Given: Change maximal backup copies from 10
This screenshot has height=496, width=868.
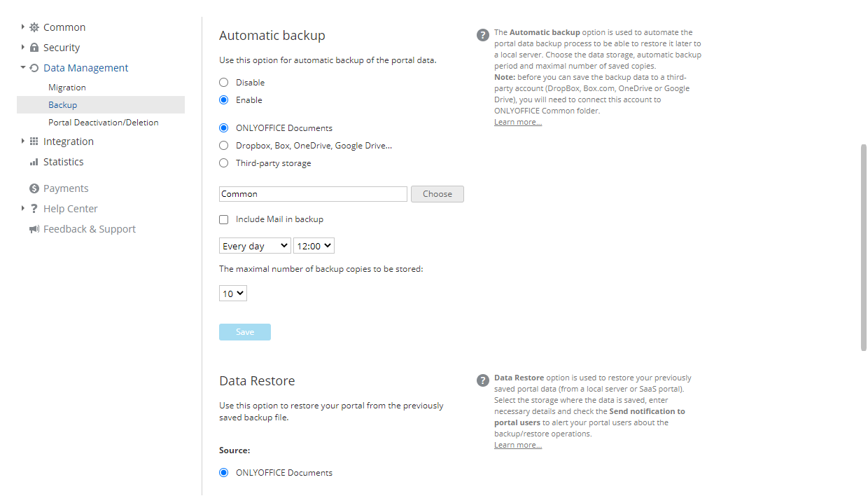Looking at the screenshot, I should 232,293.
